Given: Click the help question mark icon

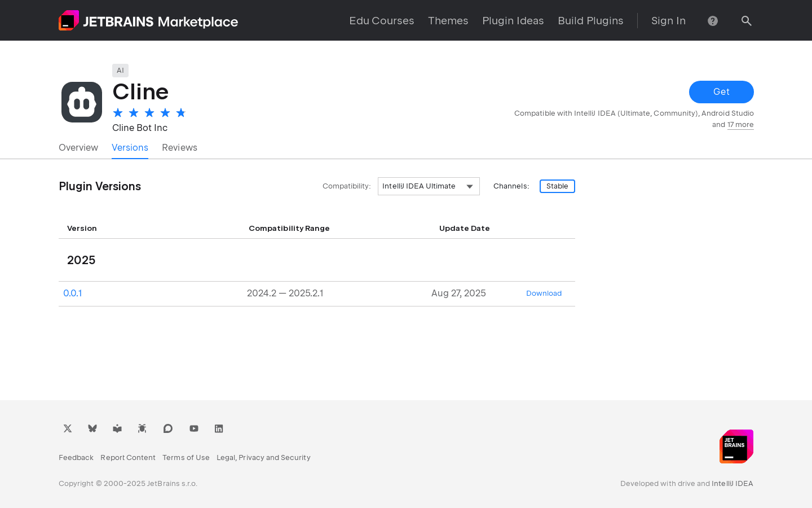Looking at the screenshot, I should (712, 20).
